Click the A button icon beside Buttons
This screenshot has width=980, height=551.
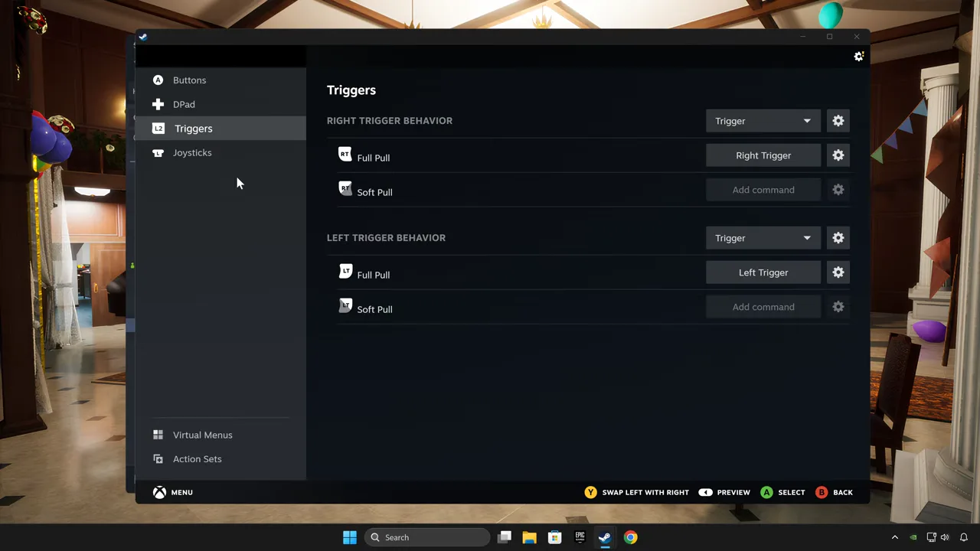[x=158, y=80]
